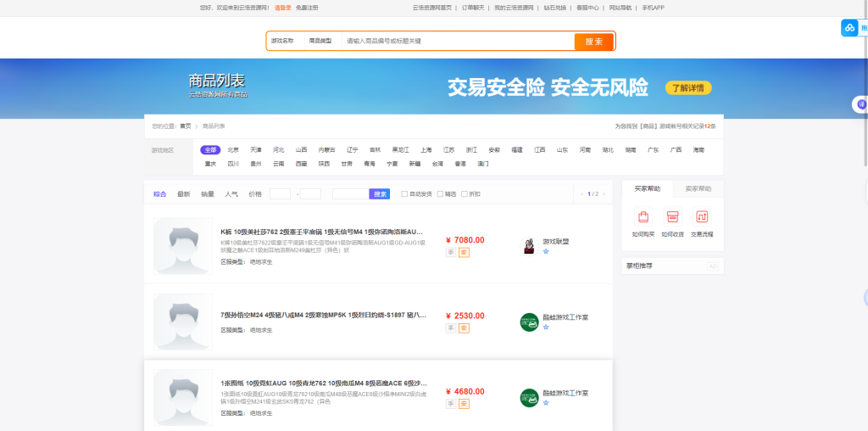Sort by 综合
Image resolution: width=868 pixels, height=431 pixels.
(x=160, y=194)
